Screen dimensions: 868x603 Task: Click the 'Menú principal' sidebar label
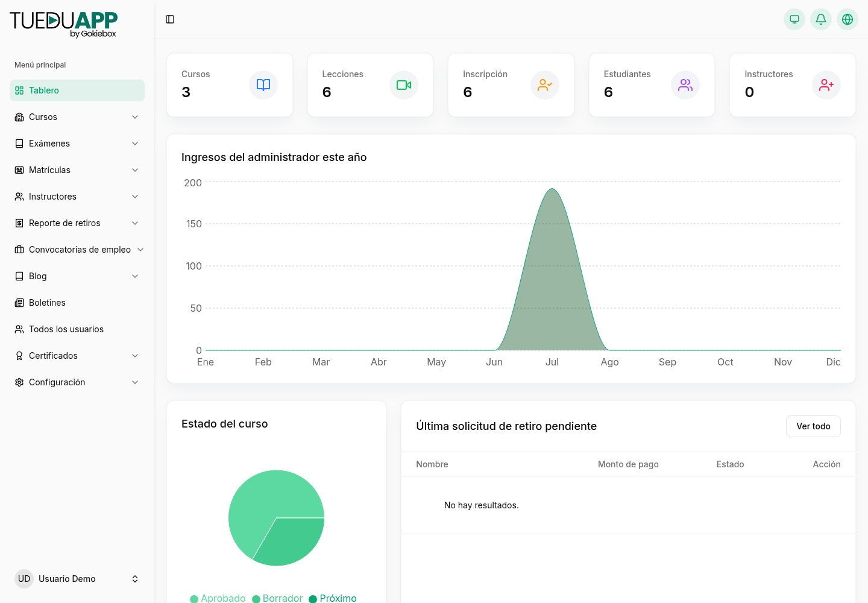(40, 65)
